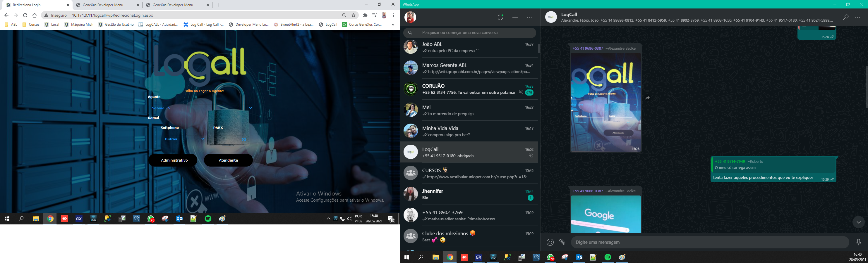The image size is (868, 263).
Task: Jump to latest messages chevron button
Action: (858, 222)
